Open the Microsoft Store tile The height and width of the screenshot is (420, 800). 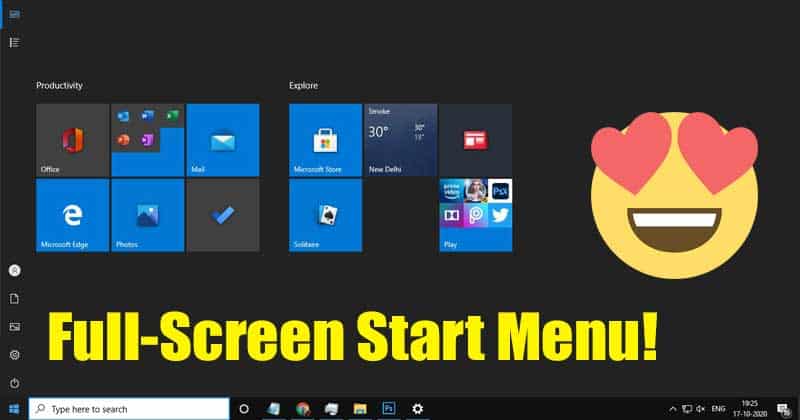326,140
